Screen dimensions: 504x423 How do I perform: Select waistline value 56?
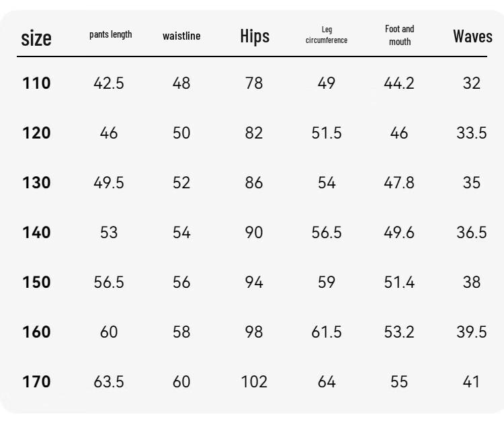pos(181,282)
